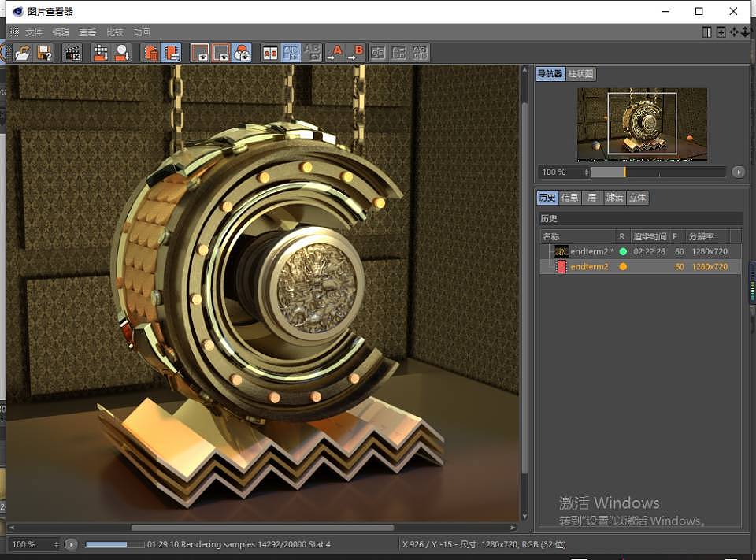This screenshot has width=756, height=560.
Task: Click the AB Compare icon
Action: click(x=270, y=53)
